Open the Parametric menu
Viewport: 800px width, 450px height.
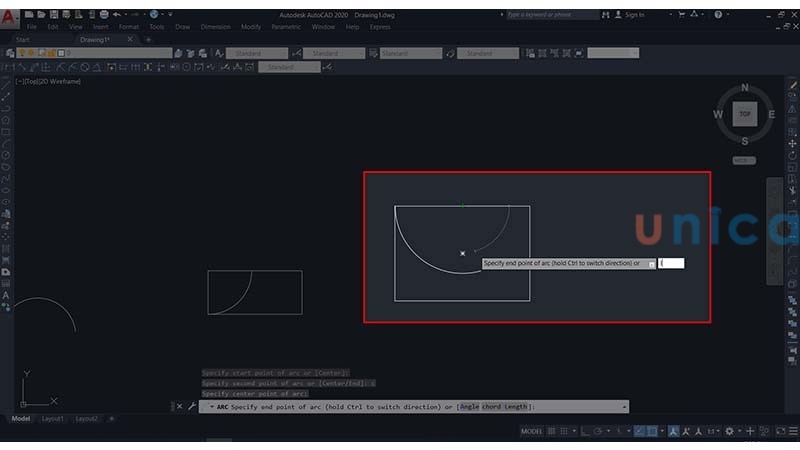286,27
